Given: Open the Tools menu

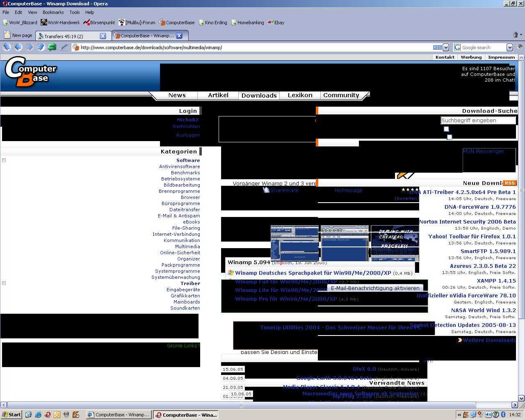Looking at the screenshot, I should 75,12.
